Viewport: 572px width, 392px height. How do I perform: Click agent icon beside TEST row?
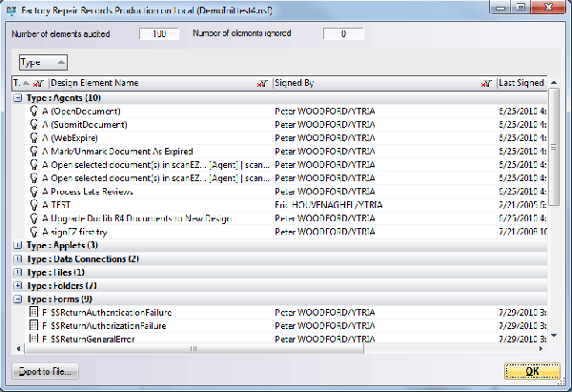(x=34, y=205)
